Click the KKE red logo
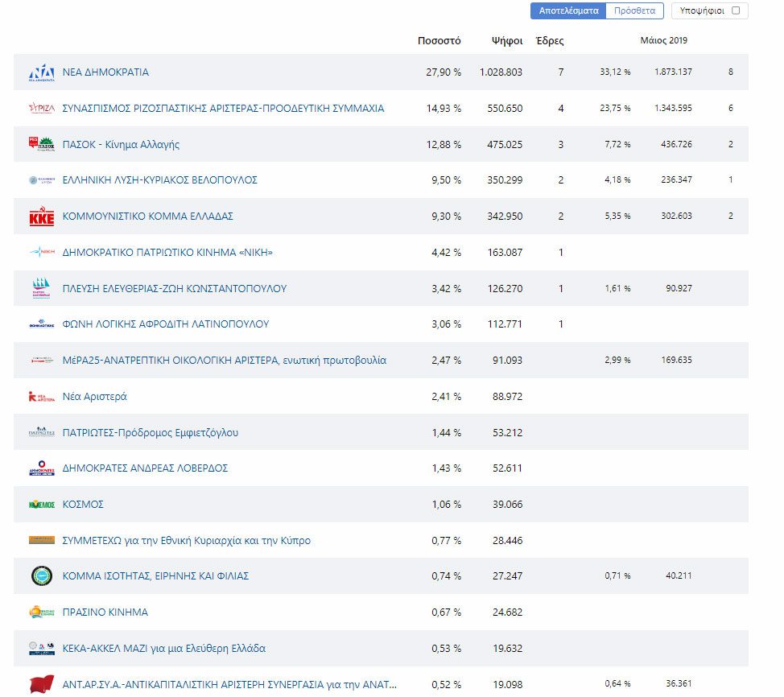 click(x=42, y=216)
